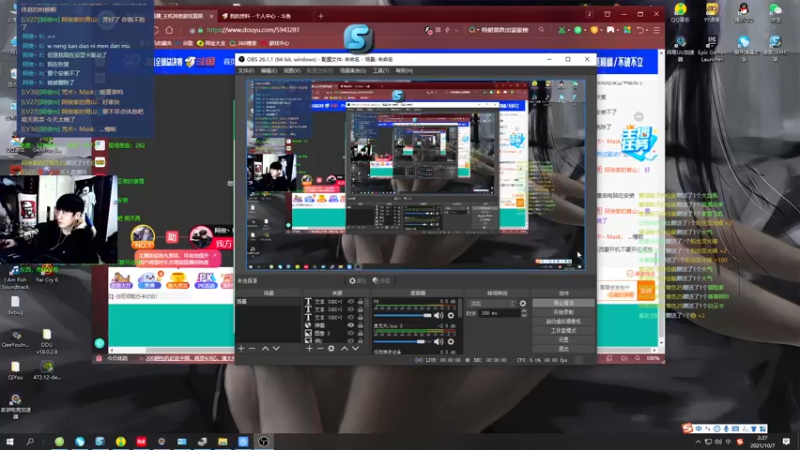Click the OBS Studio icon in the taskbar

coord(263,441)
